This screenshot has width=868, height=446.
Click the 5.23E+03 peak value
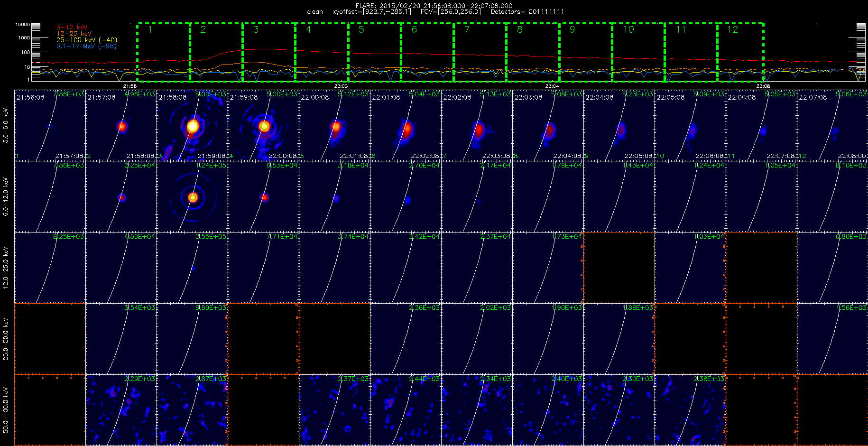638,94
